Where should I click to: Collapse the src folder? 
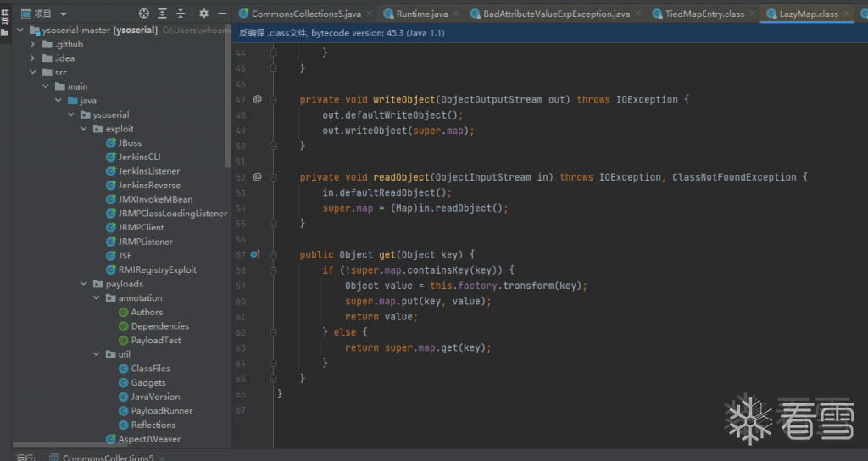tap(33, 72)
